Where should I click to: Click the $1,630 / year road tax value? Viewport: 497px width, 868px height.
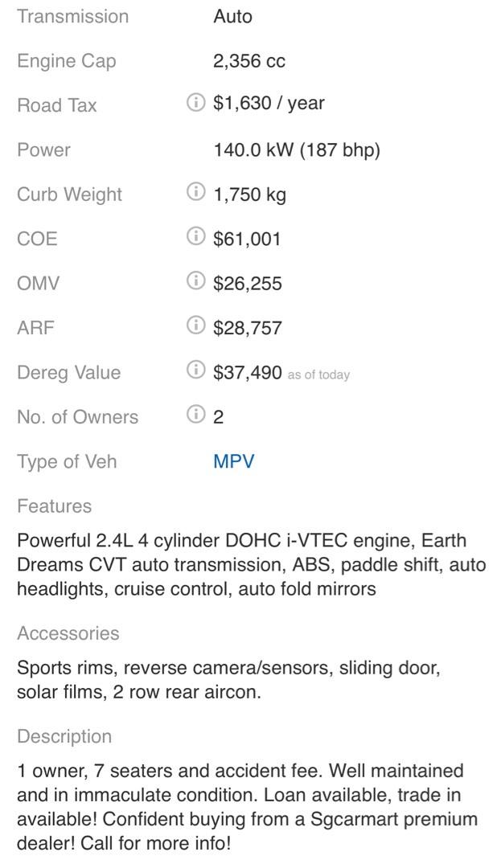pos(269,104)
